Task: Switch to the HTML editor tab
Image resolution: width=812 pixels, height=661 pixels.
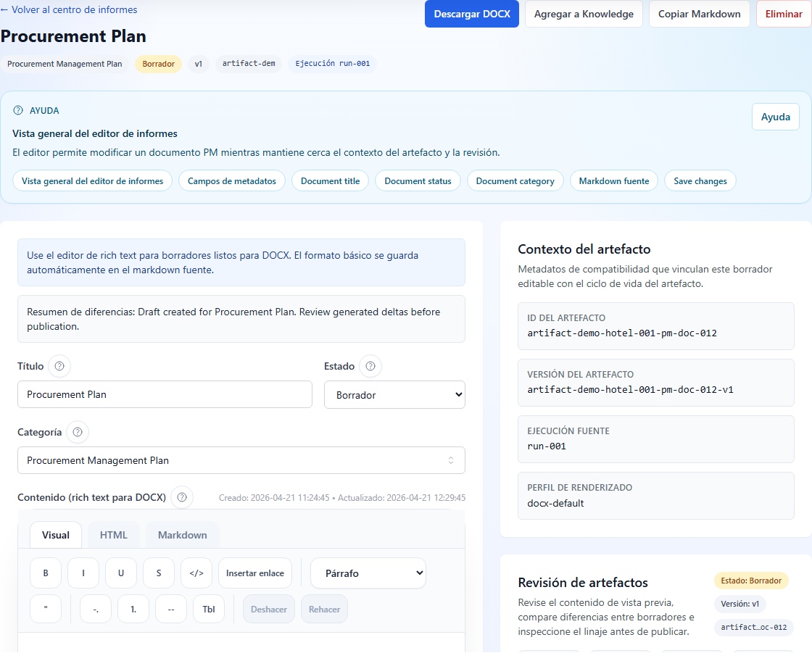Action: point(114,535)
